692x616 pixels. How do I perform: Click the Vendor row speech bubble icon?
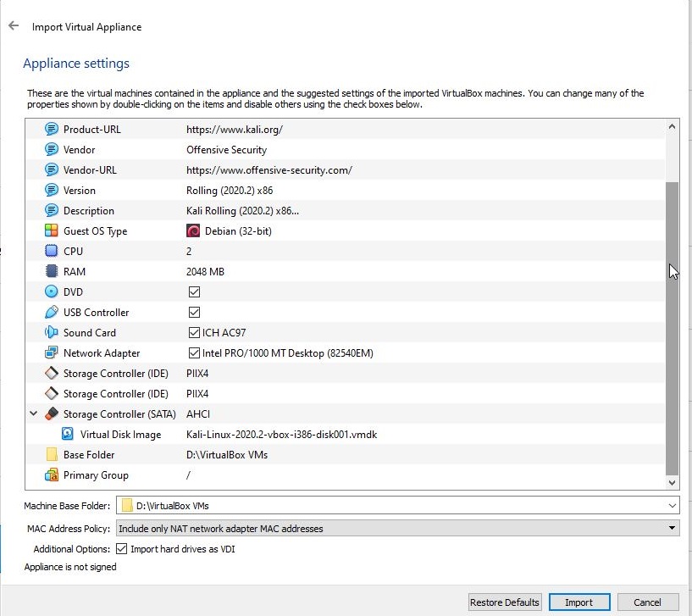tap(51, 149)
